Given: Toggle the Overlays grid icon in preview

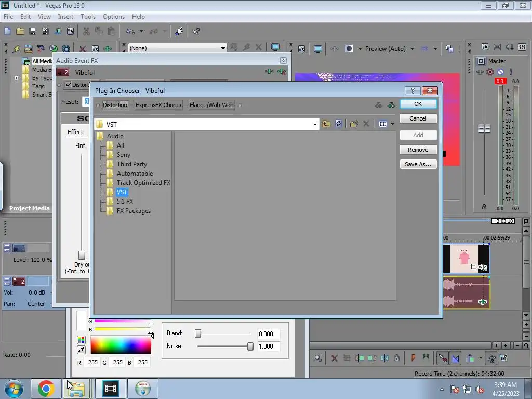Looking at the screenshot, I should 424,48.
